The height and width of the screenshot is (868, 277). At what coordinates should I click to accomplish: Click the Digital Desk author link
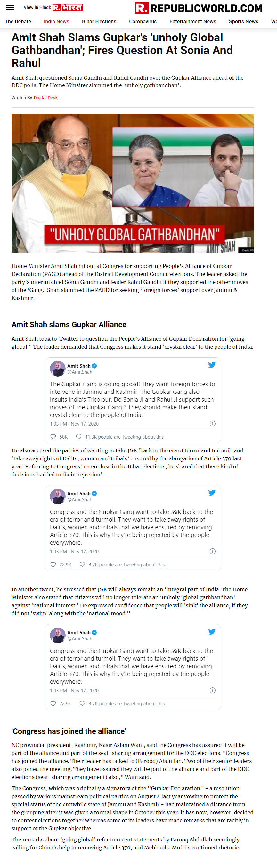[x=45, y=98]
